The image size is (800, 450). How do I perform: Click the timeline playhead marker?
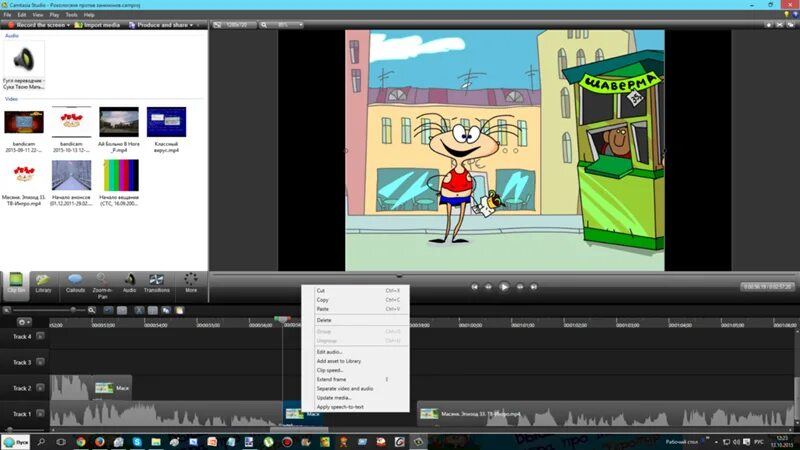282,319
